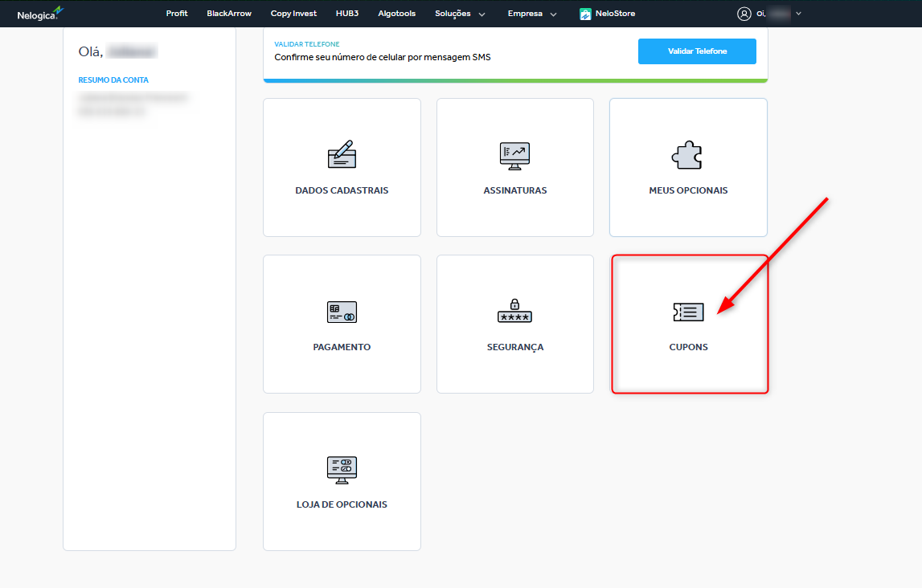Click the Dados Cadastrais pencil icon

point(342,154)
